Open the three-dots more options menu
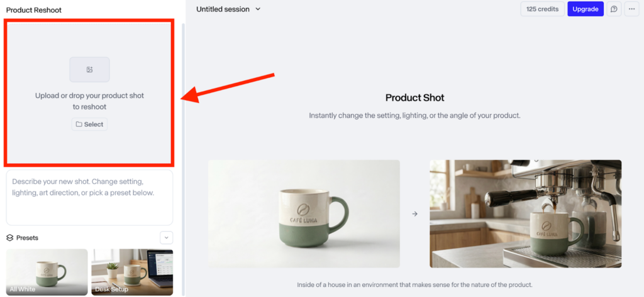The width and height of the screenshot is (644, 297). pos(631,9)
